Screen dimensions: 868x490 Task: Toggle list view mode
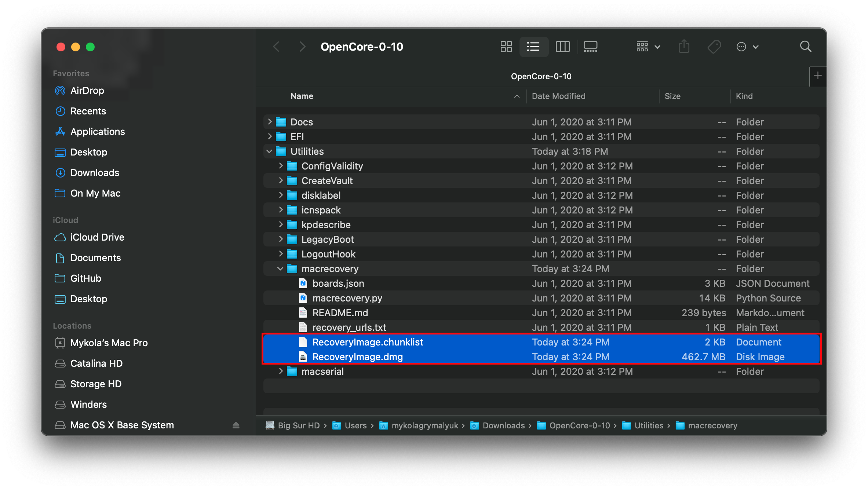(x=533, y=47)
